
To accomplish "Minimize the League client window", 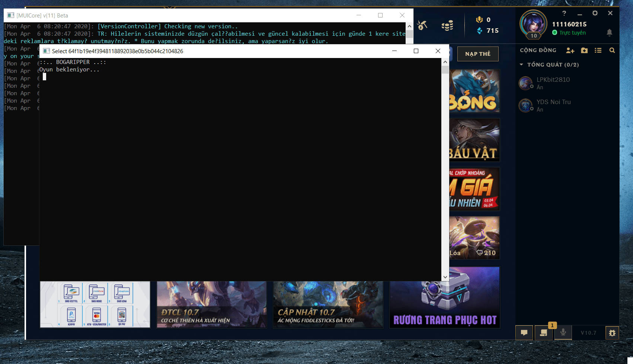I will click(x=580, y=14).
